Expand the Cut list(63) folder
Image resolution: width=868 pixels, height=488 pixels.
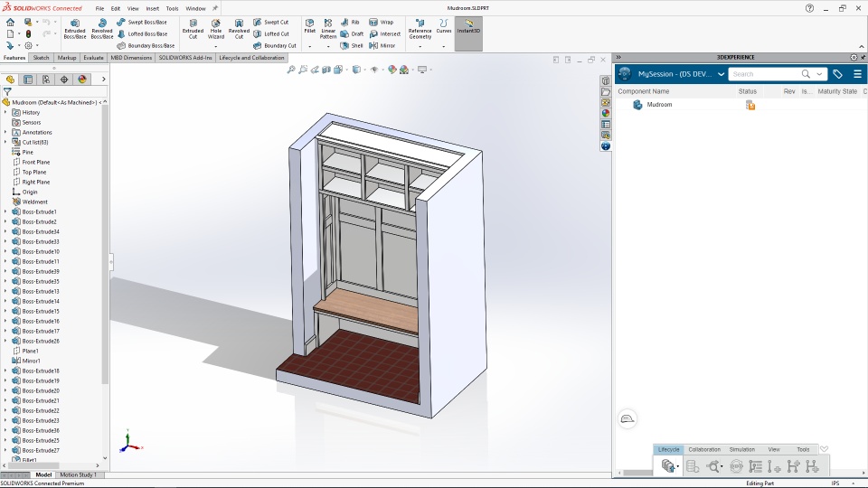tap(5, 142)
